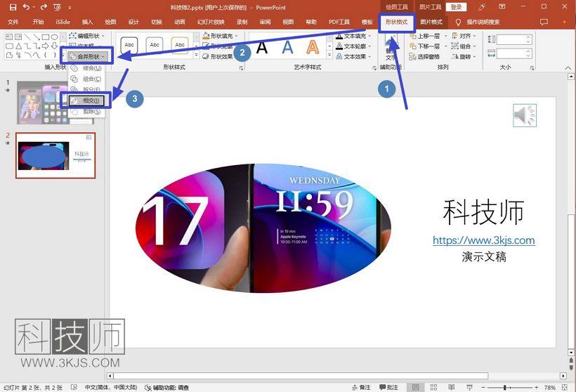
Task: Switch to the 插入 ribbon tab
Action: [87, 22]
